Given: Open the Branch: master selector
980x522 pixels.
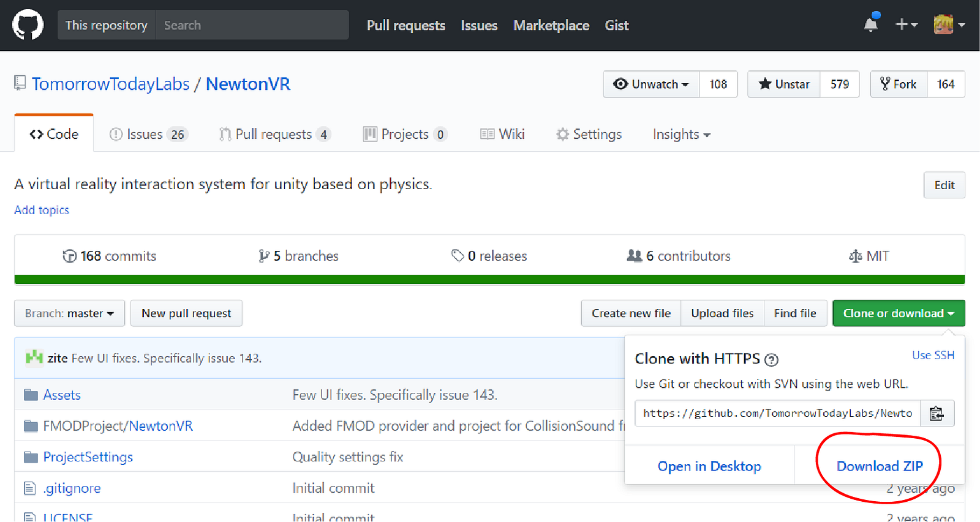Looking at the screenshot, I should coord(69,313).
